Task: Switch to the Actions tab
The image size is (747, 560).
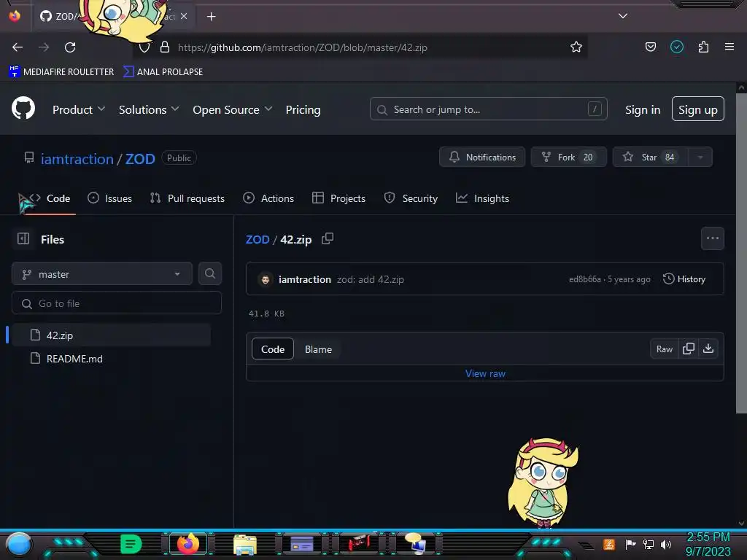Action: click(268, 198)
